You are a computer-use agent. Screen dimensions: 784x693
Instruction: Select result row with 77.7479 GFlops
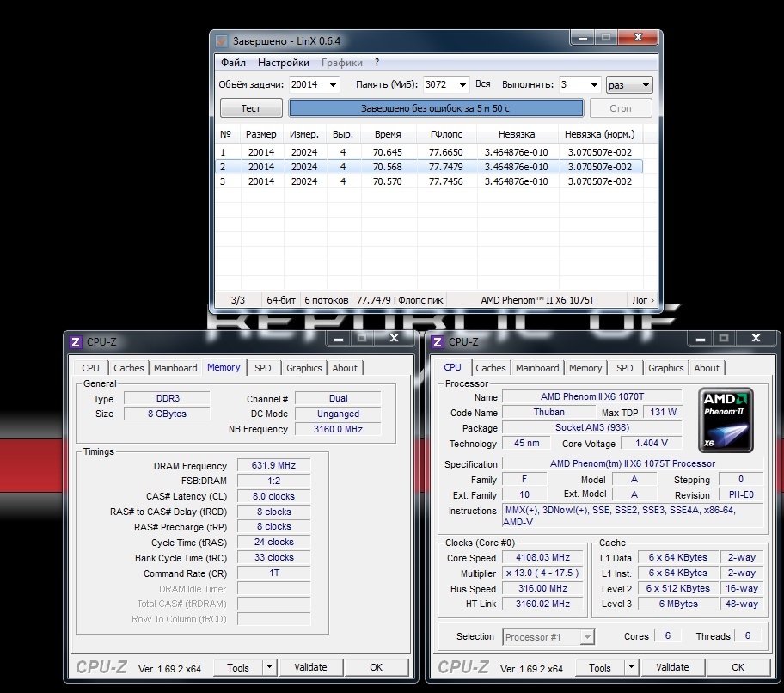[429, 167]
